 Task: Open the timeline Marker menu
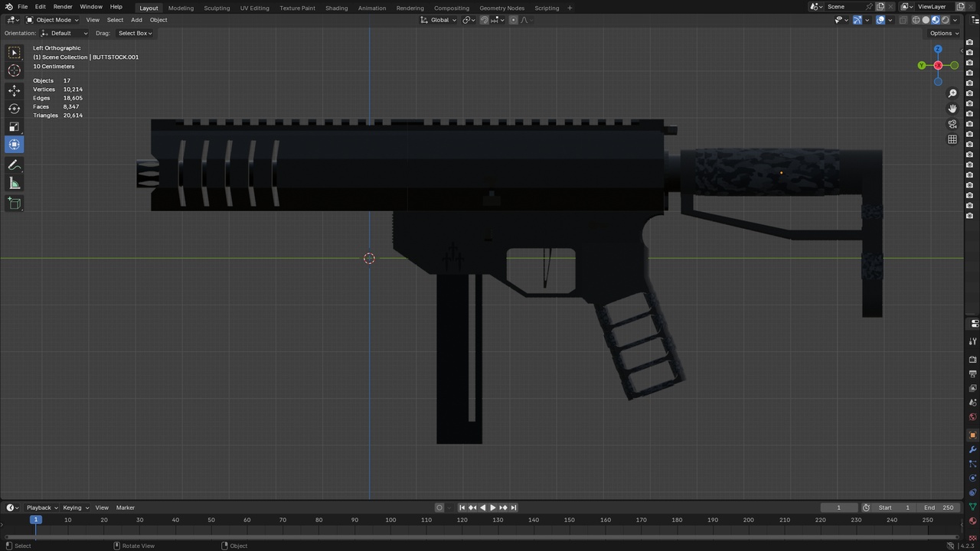pos(126,507)
